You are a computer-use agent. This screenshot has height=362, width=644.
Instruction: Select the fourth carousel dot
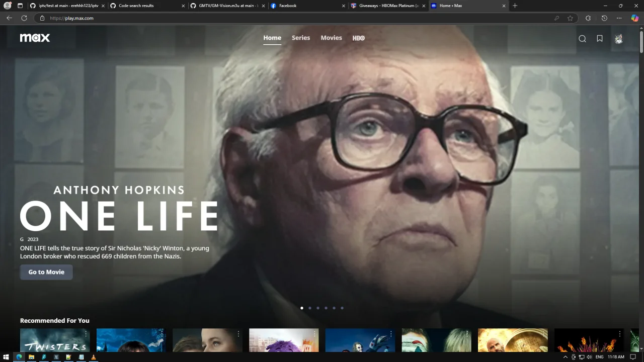326,308
